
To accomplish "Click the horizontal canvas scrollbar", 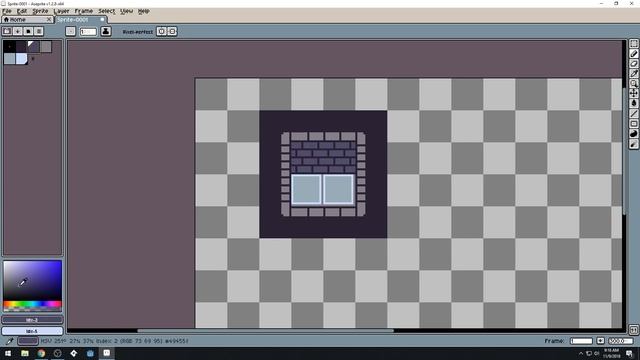I will pyautogui.click(x=265, y=331).
